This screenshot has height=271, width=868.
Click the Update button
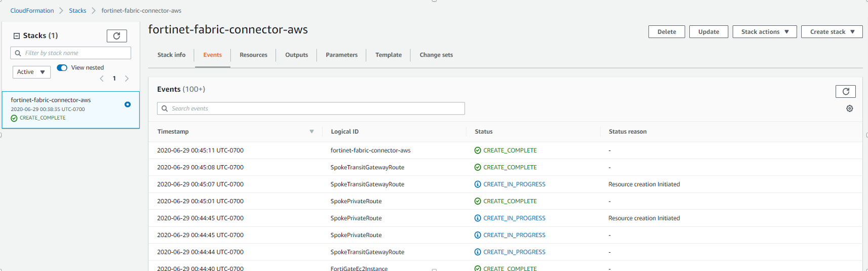click(x=708, y=32)
